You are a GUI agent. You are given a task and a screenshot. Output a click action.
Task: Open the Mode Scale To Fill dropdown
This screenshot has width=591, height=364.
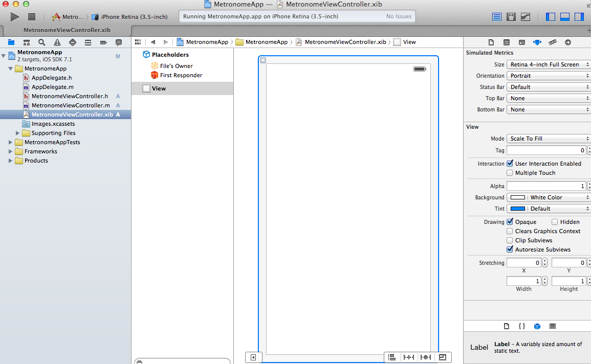point(549,139)
